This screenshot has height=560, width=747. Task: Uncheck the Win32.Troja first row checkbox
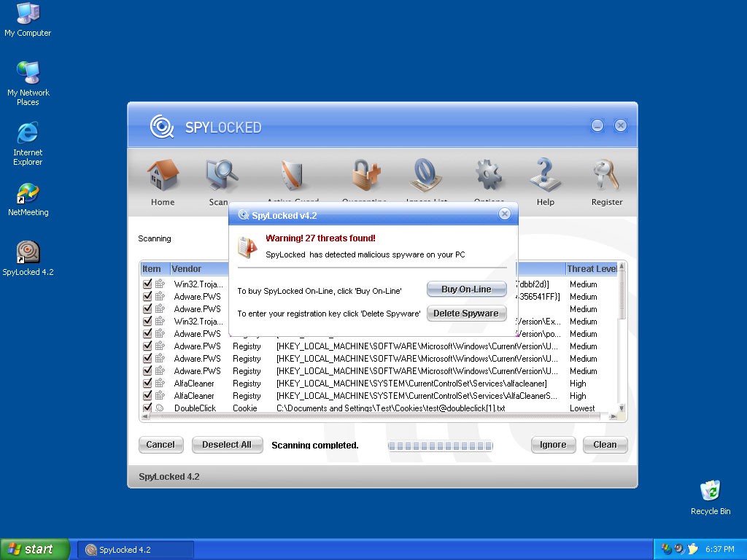[x=147, y=284]
